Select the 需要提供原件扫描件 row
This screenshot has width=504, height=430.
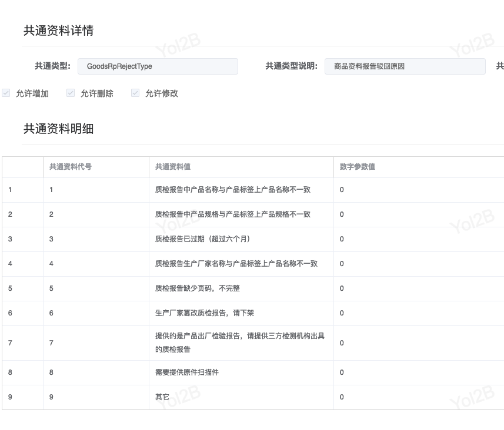[x=187, y=372]
